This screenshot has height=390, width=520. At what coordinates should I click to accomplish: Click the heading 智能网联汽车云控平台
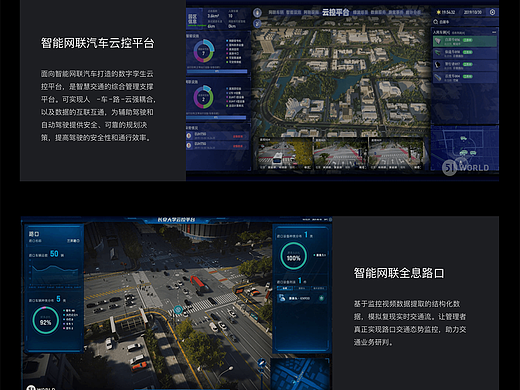pos(98,43)
